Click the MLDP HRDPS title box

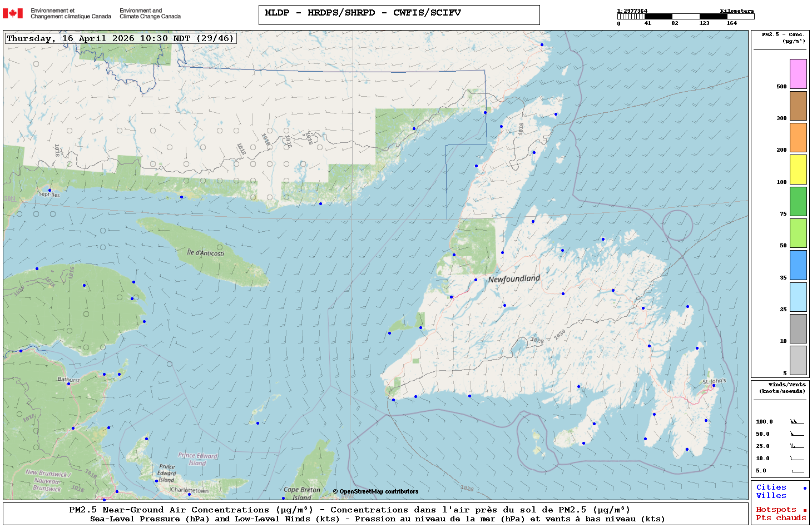[x=399, y=15]
